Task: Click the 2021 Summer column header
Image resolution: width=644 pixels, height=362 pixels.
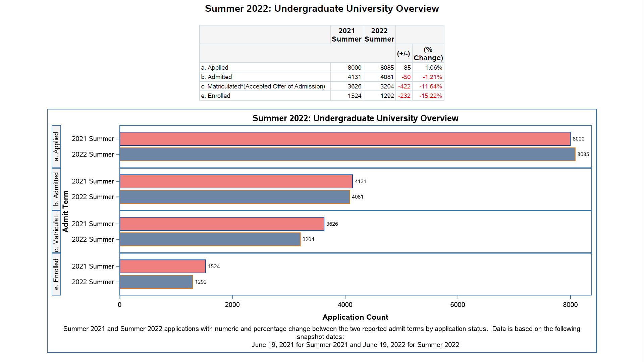Action: [346, 35]
